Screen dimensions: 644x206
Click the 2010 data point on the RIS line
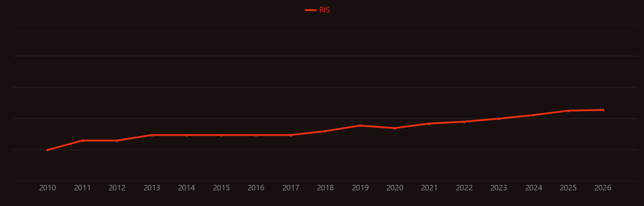(47, 150)
